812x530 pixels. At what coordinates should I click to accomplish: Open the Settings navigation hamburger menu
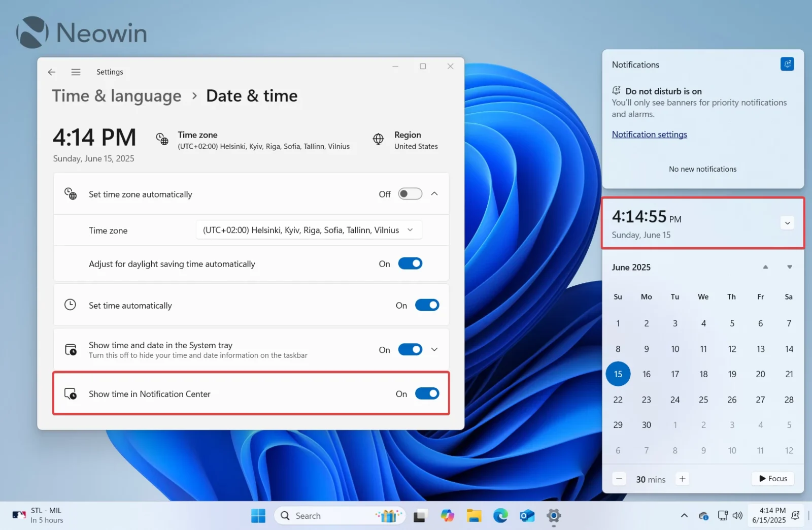(76, 72)
